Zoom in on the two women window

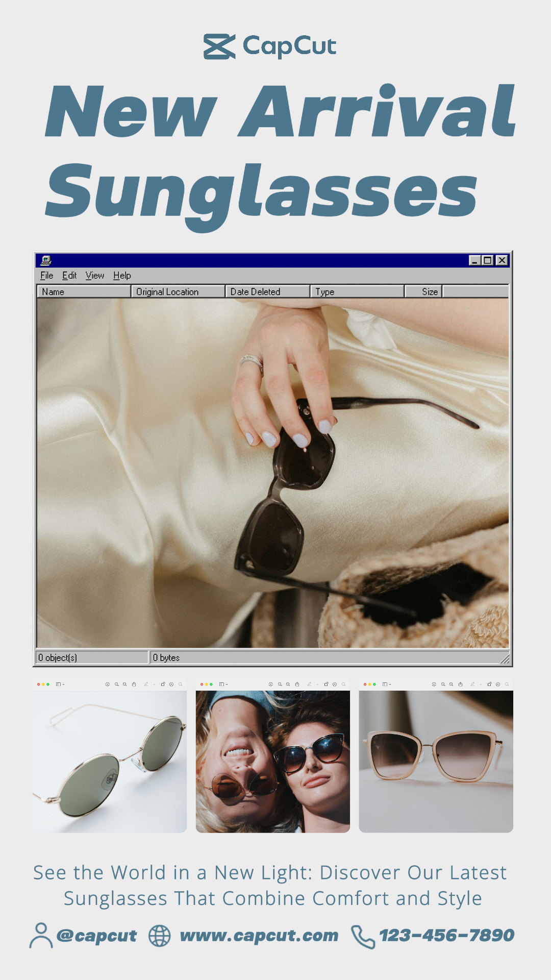click(x=288, y=684)
